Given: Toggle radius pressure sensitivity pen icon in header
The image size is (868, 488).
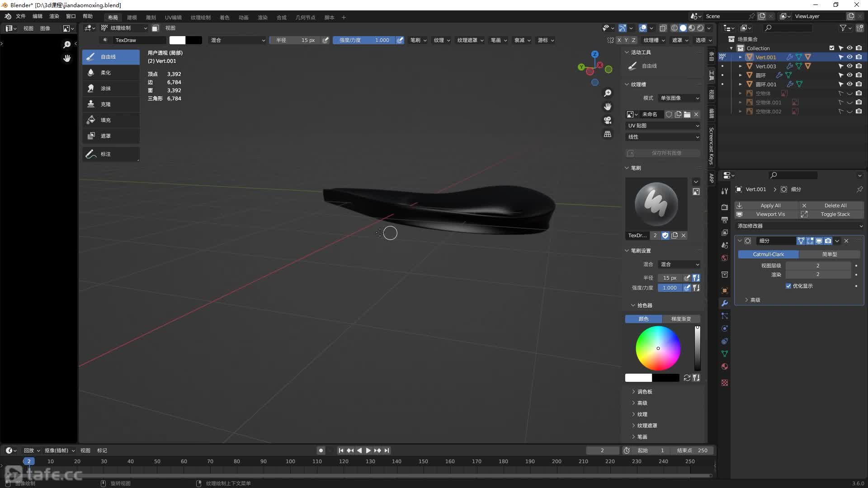Looking at the screenshot, I should (x=325, y=40).
